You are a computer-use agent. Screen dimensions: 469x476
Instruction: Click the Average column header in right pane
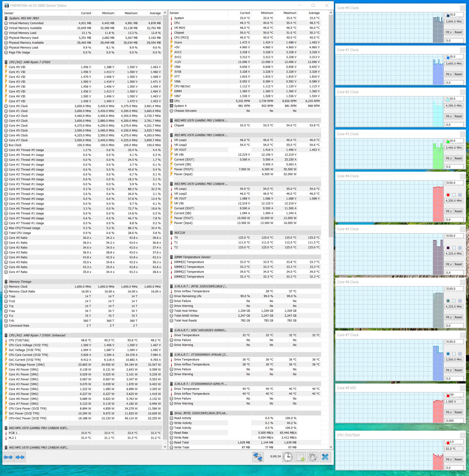314,13
